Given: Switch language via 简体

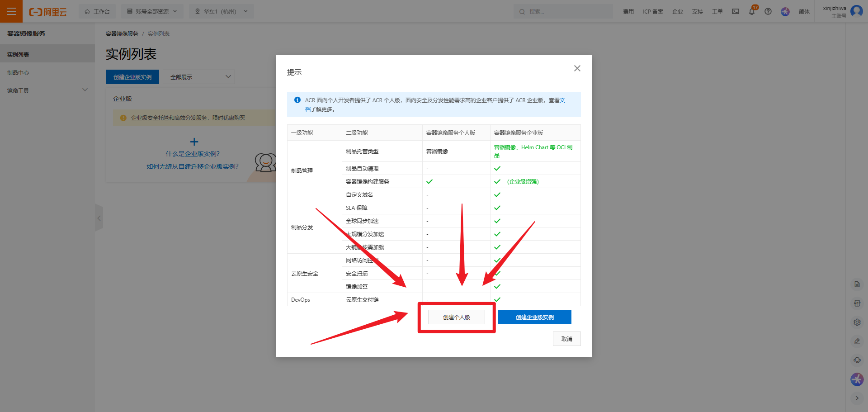Looking at the screenshot, I should pyautogui.click(x=804, y=12).
